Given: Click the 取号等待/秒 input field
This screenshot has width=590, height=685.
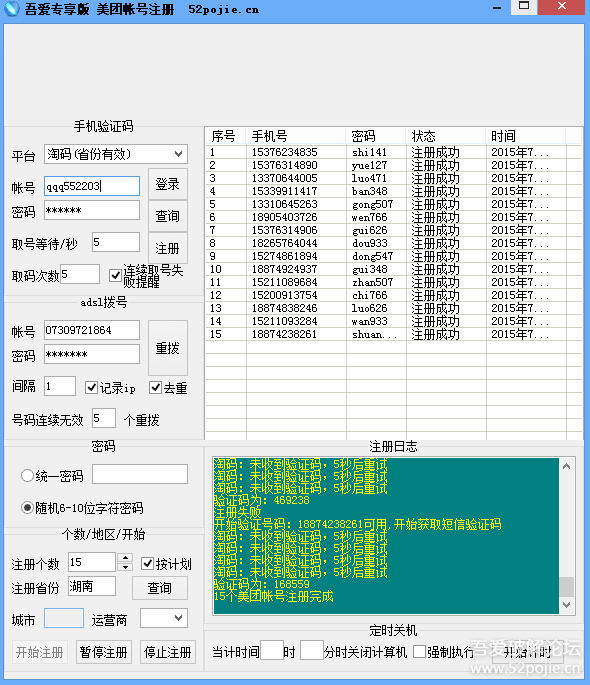Looking at the screenshot, I should coord(116,242).
